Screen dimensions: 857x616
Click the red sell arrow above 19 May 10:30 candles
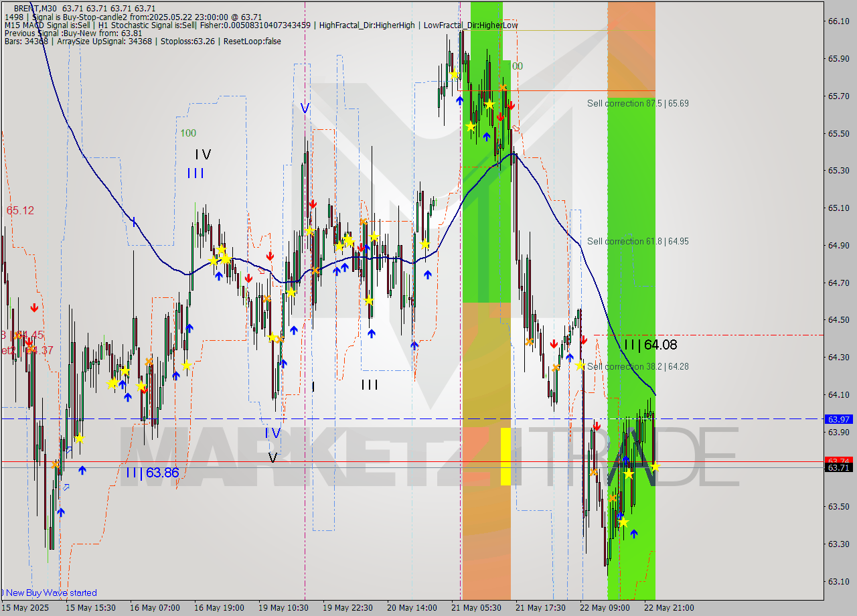[313, 204]
